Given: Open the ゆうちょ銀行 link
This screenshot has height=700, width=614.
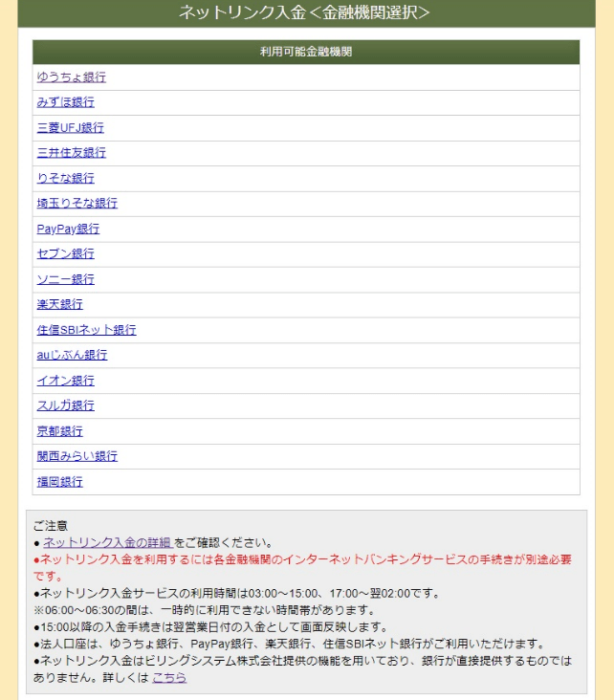Looking at the screenshot, I should click(x=72, y=77).
